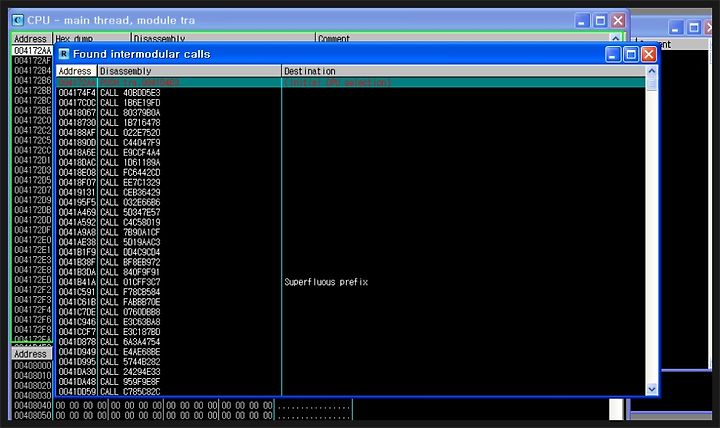Click CPU window address 004172AA
The width and height of the screenshot is (720, 428).
[x=32, y=51]
